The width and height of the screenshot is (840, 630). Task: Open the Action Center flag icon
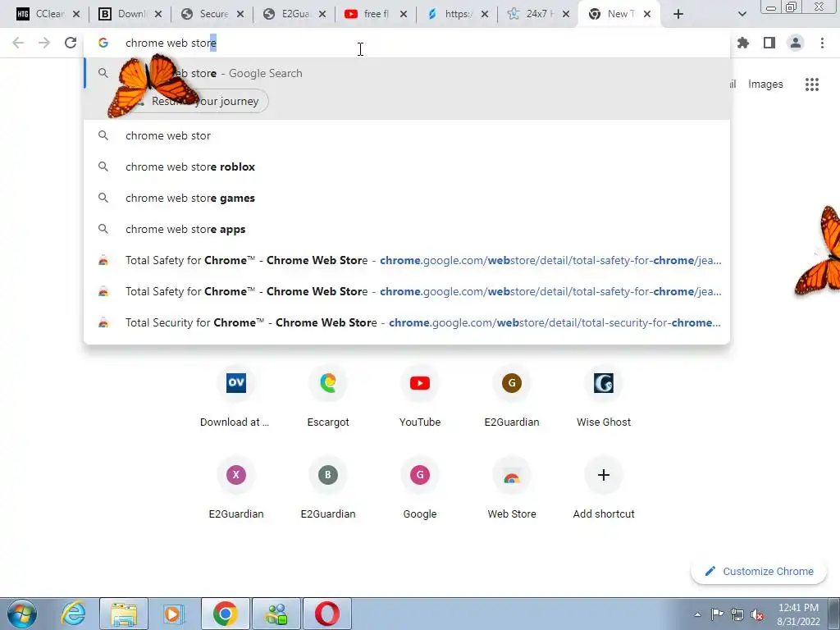(x=717, y=614)
